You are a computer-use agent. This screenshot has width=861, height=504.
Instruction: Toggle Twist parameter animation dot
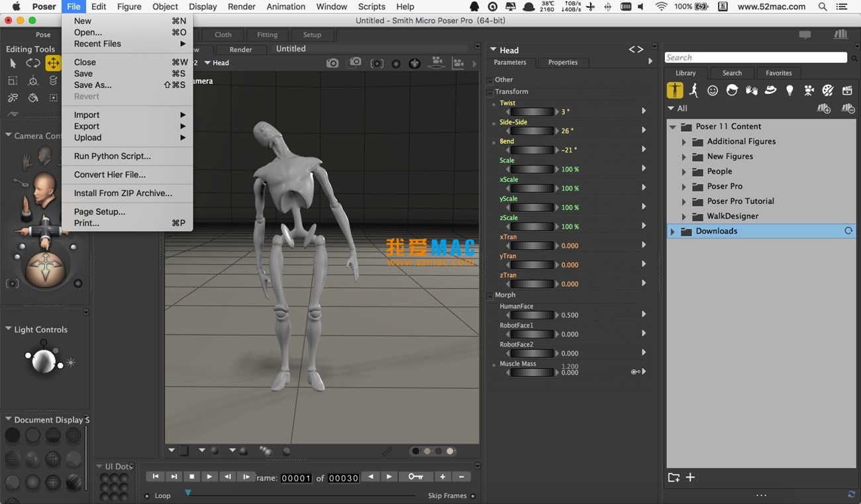tap(493, 104)
